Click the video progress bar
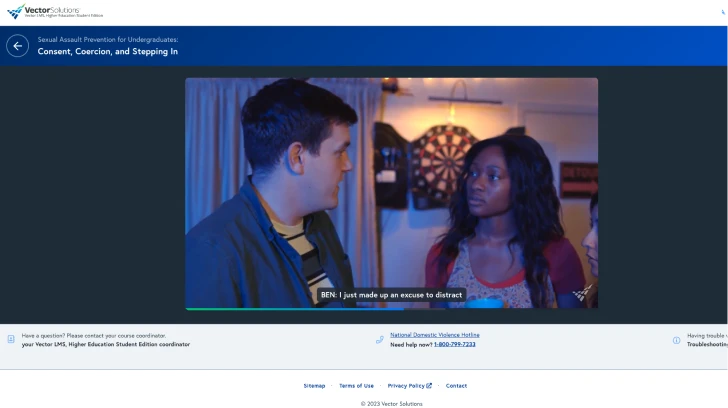This screenshot has height=408, width=728. pyautogui.click(x=391, y=309)
